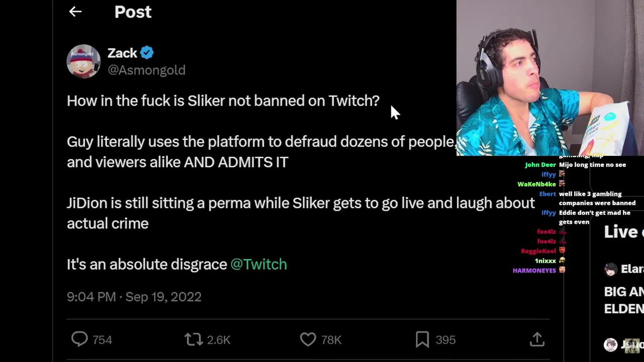Screen dimensions: 644x362
Task: Bookmark the post
Action: (x=422, y=339)
